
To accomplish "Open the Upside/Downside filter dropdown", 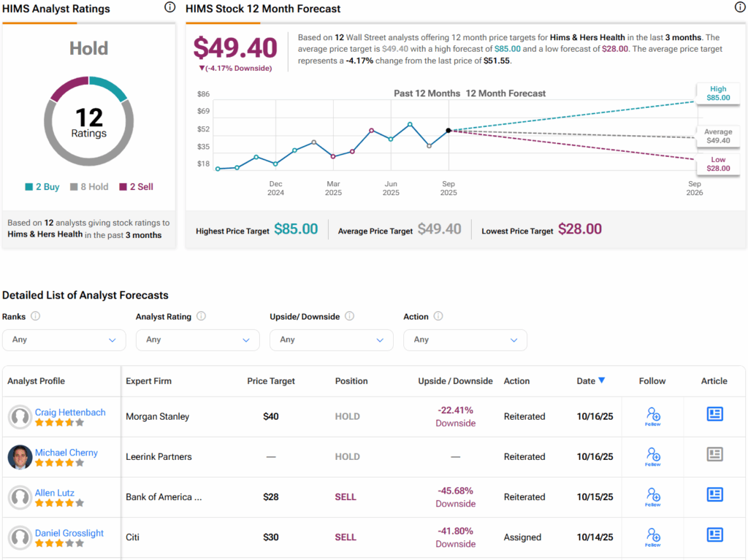I will coord(331,340).
